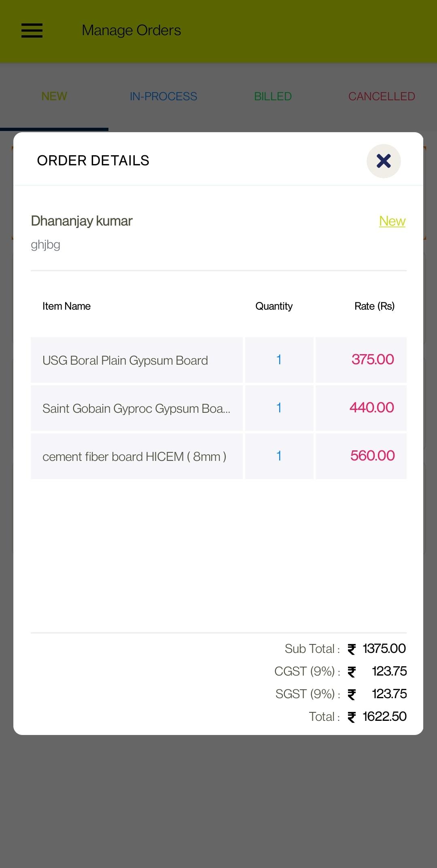Click the quantity for USG Boral board

click(x=279, y=360)
